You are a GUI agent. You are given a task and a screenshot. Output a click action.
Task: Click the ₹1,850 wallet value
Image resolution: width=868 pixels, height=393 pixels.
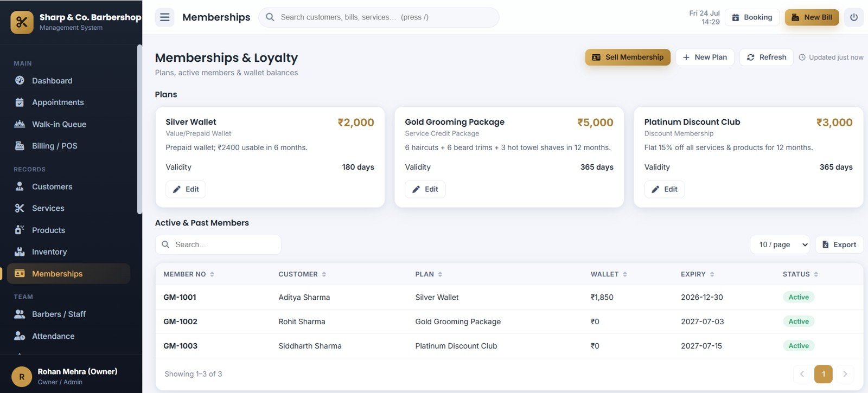(x=602, y=297)
